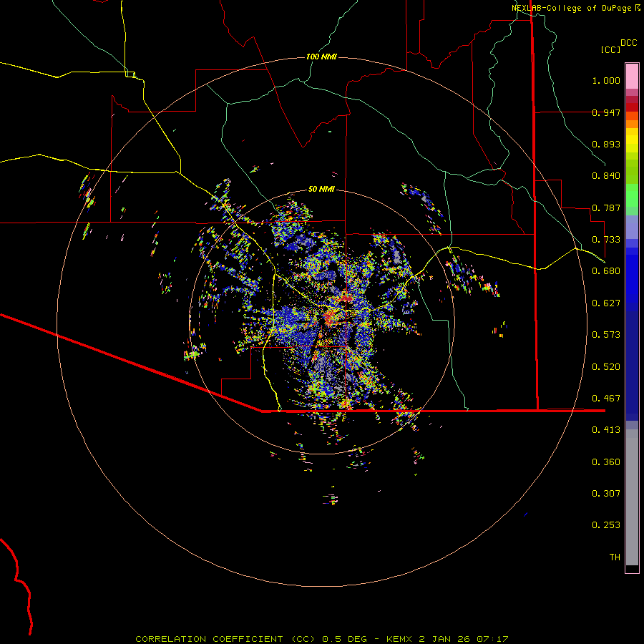Viewport: 644px width, 644px height.
Task: Click the TH threshold label on the scale
Action: click(615, 557)
